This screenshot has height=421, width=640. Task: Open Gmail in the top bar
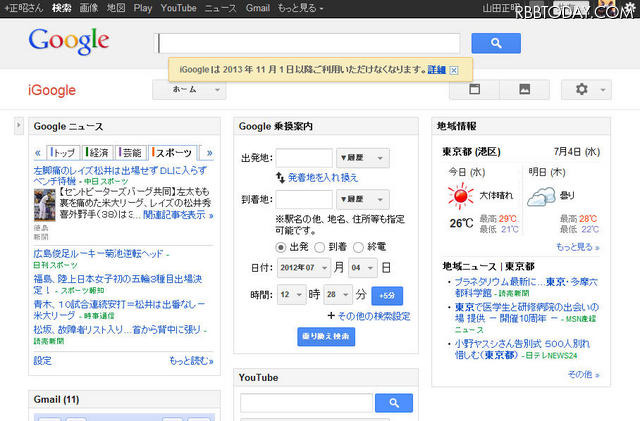[258, 8]
